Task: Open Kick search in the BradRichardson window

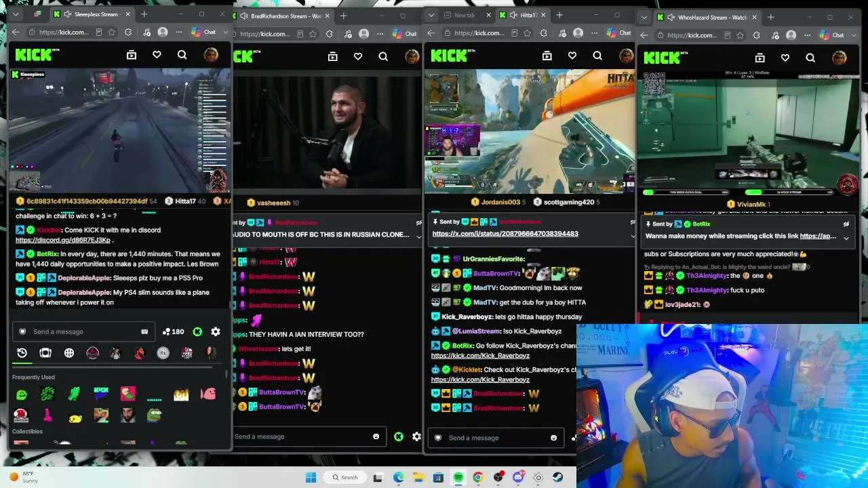Action: click(383, 57)
